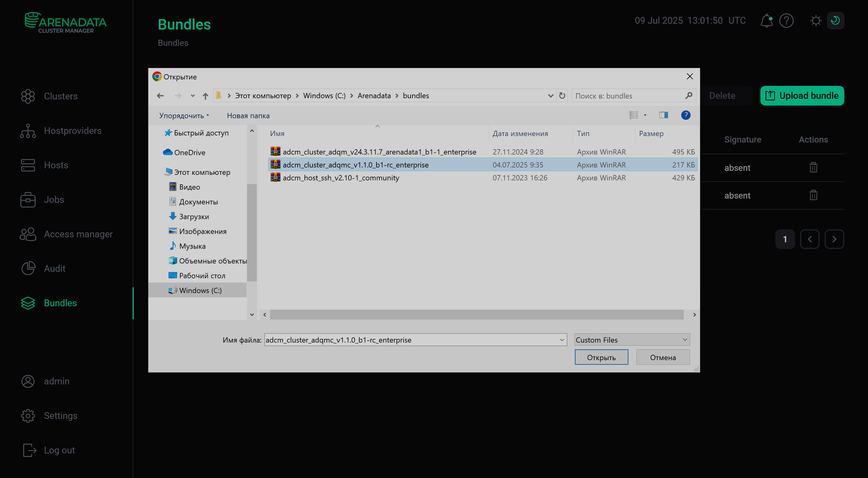This screenshot has width=868, height=478.
Task: Click the next page arrow in pagination
Action: [834, 239]
